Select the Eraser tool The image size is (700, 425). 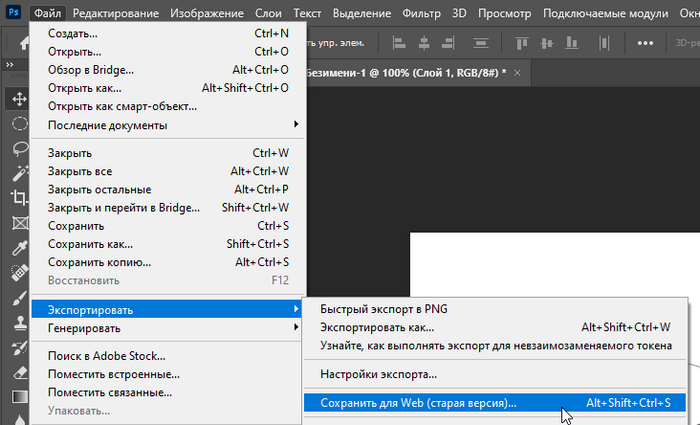19,372
